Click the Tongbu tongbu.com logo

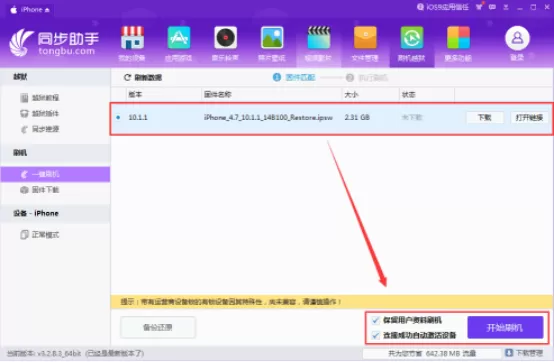coord(54,43)
